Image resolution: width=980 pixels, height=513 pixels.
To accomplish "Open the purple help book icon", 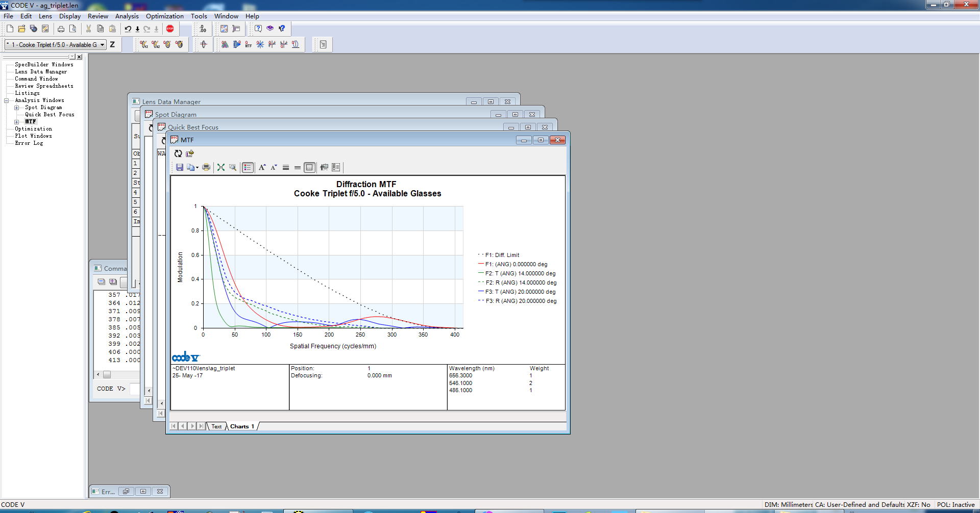I will [270, 29].
